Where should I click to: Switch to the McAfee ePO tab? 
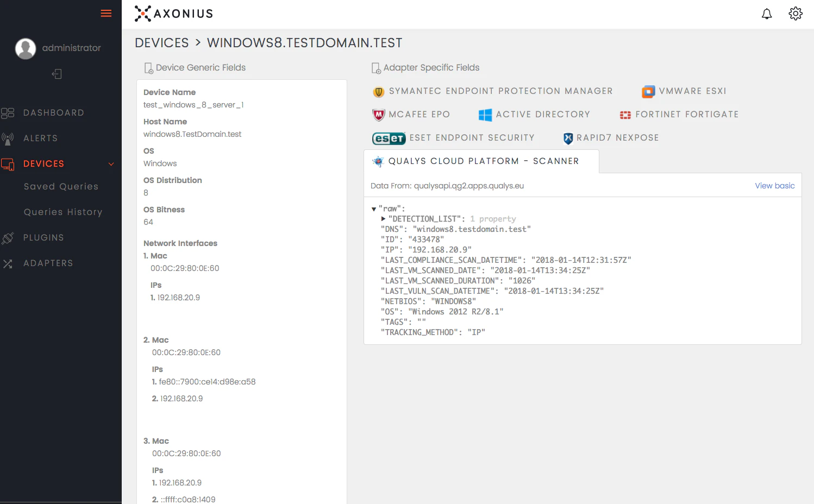pos(411,115)
